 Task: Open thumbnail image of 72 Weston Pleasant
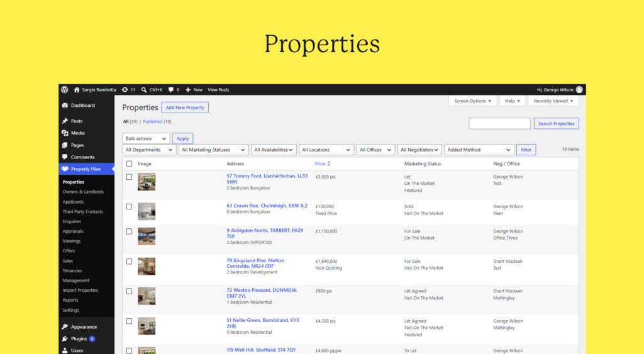tap(147, 296)
